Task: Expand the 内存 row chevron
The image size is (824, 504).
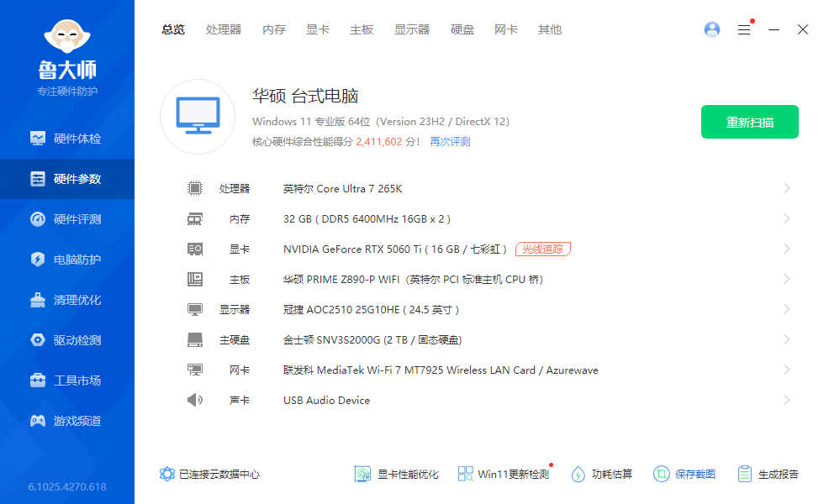Action: point(787,218)
